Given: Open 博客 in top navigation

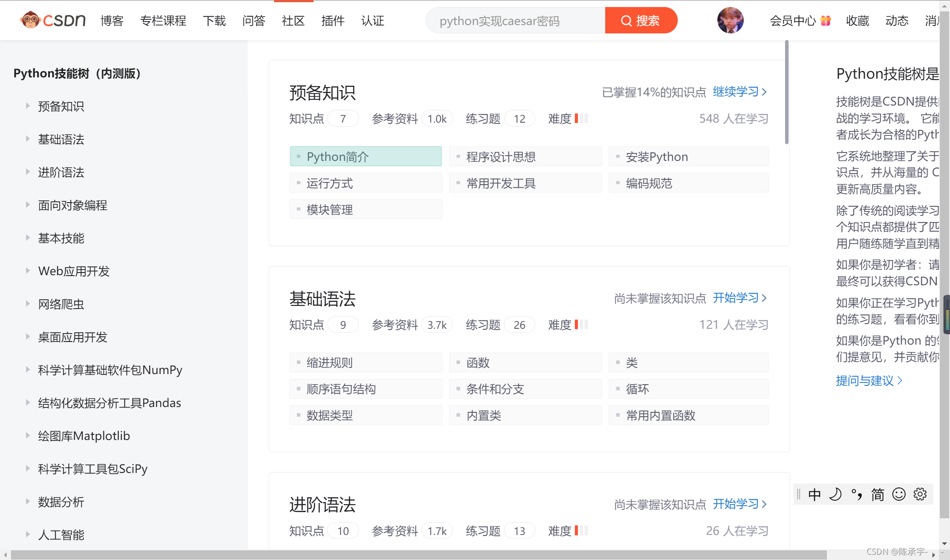Looking at the screenshot, I should pyautogui.click(x=112, y=21).
